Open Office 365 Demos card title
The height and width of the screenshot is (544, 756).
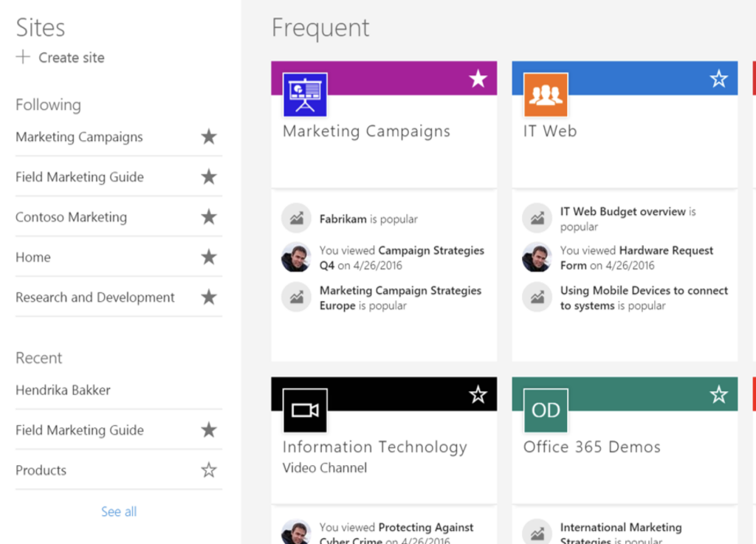[x=592, y=447]
